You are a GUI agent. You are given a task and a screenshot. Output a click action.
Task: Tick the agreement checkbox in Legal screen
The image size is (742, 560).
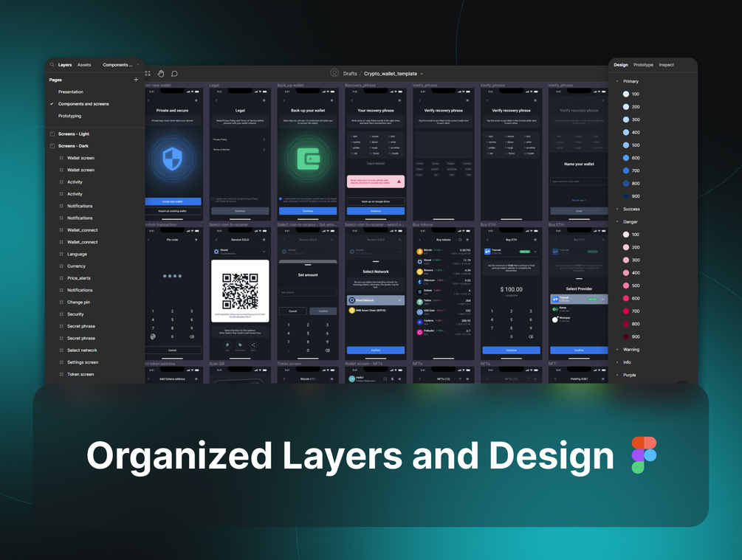point(213,199)
